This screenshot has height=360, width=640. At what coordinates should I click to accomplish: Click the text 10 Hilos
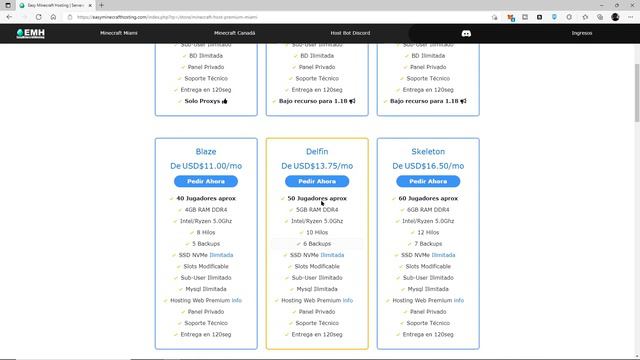[317, 232]
